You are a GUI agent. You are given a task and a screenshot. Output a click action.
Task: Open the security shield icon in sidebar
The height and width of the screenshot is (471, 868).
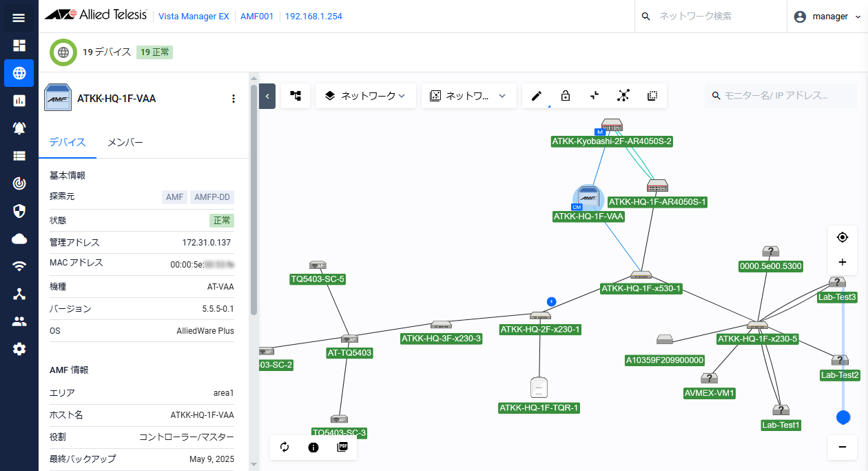19,211
